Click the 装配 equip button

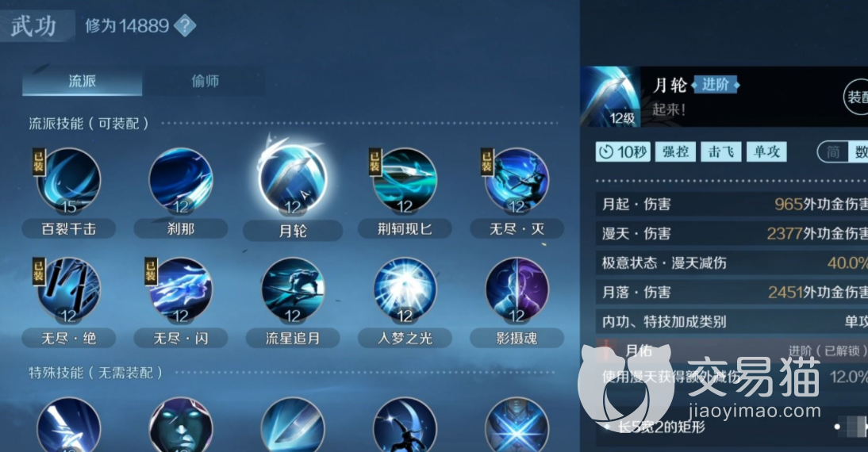pyautogui.click(x=856, y=98)
